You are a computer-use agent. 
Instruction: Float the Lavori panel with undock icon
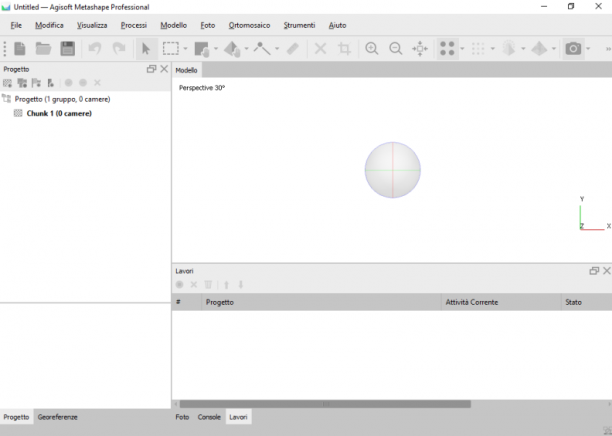(594, 270)
